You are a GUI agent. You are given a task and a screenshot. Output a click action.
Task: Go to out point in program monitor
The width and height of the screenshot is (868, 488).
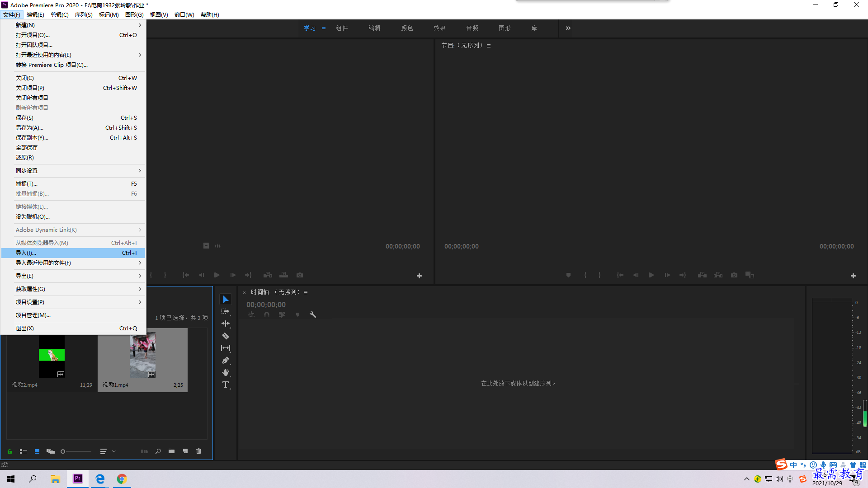683,275
